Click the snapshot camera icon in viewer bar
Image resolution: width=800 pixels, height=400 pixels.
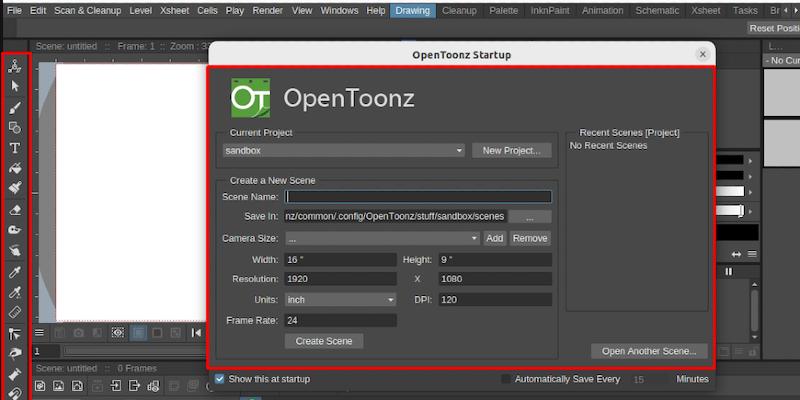(78, 333)
